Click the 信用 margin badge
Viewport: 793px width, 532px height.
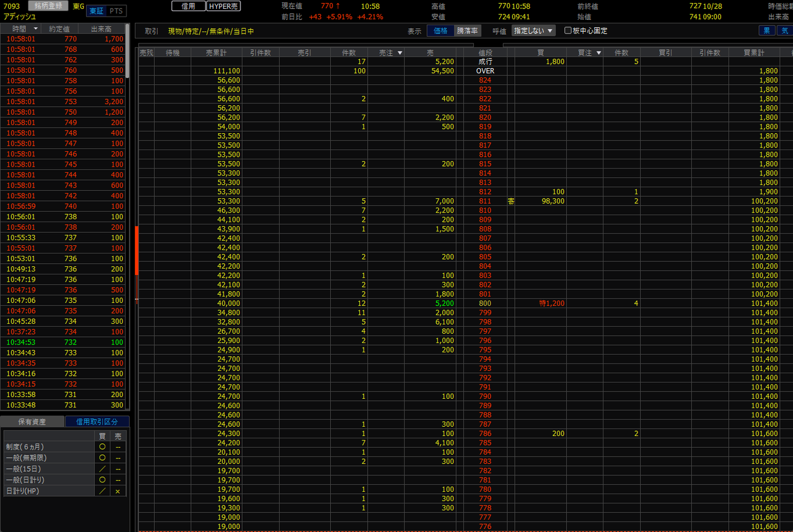click(188, 6)
